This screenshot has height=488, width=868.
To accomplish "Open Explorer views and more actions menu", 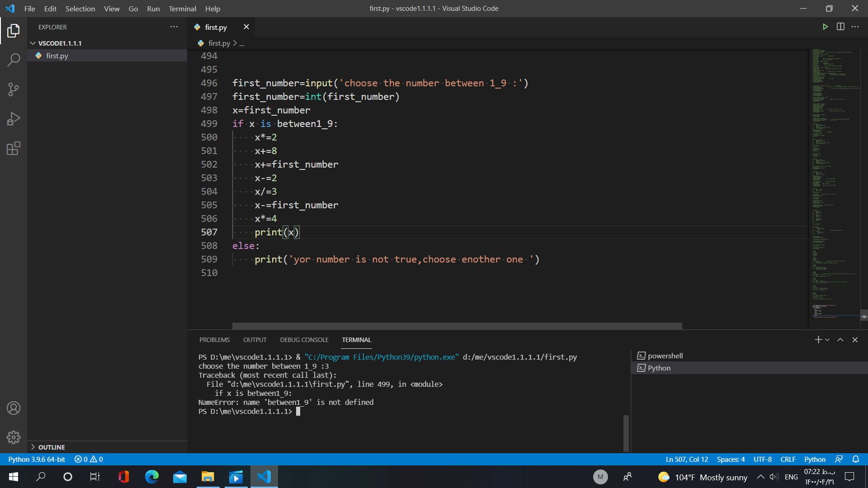I will pos(174,27).
